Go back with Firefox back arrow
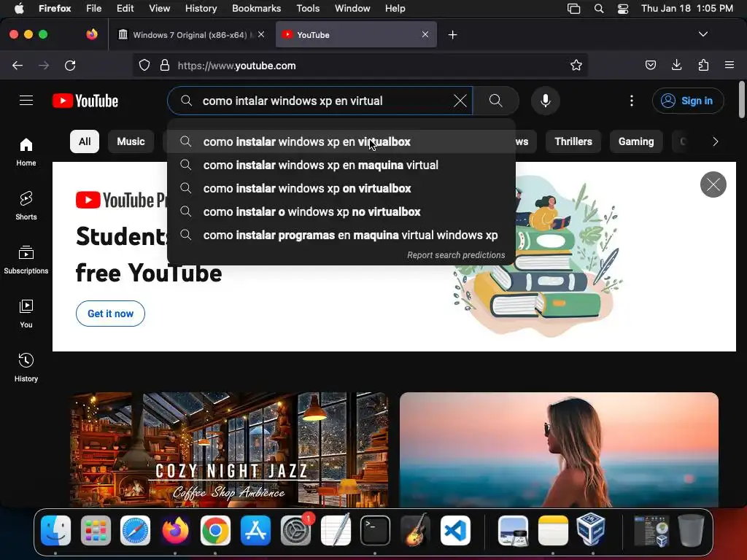 [18, 65]
